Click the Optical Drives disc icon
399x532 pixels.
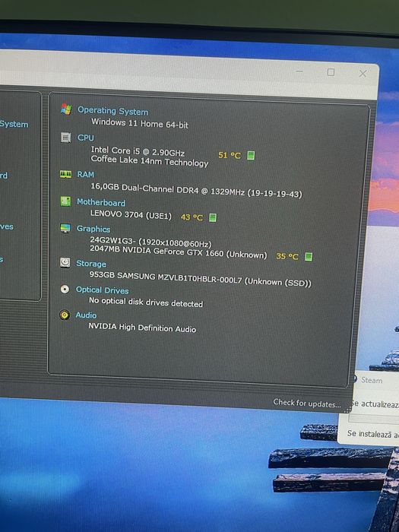click(65, 289)
